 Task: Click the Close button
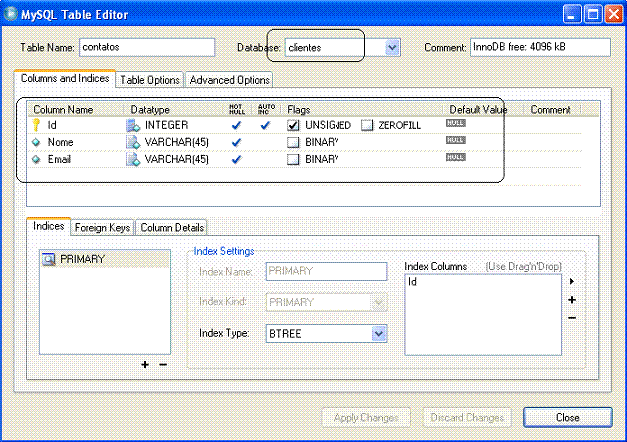point(568,417)
